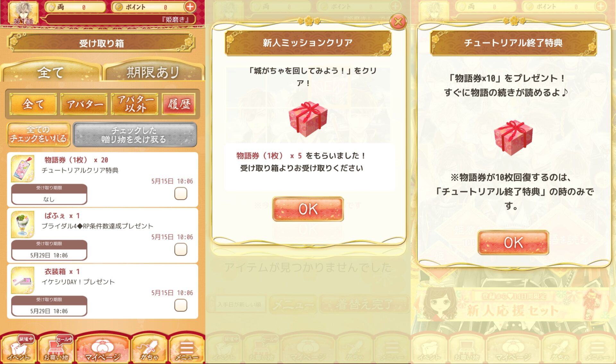
Task: Check the 衣装箱 x 1 gift checkbox
Action: click(x=181, y=305)
